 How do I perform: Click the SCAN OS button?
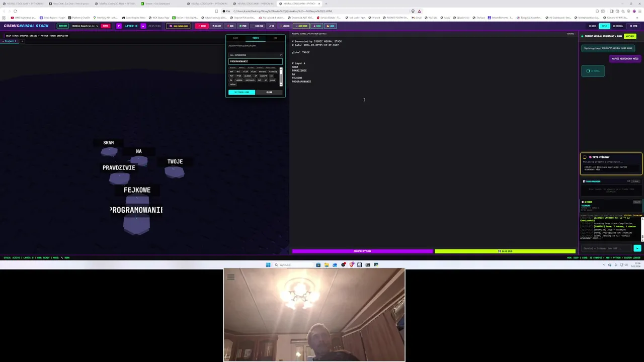62,26
